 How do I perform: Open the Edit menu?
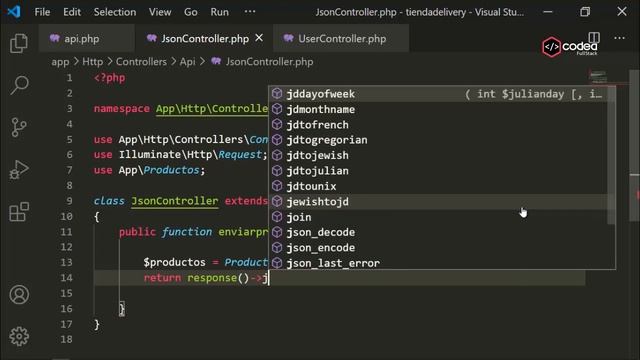[x=72, y=12]
